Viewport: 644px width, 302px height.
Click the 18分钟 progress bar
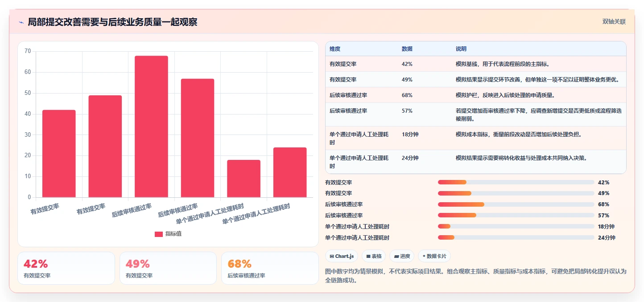tap(516, 226)
